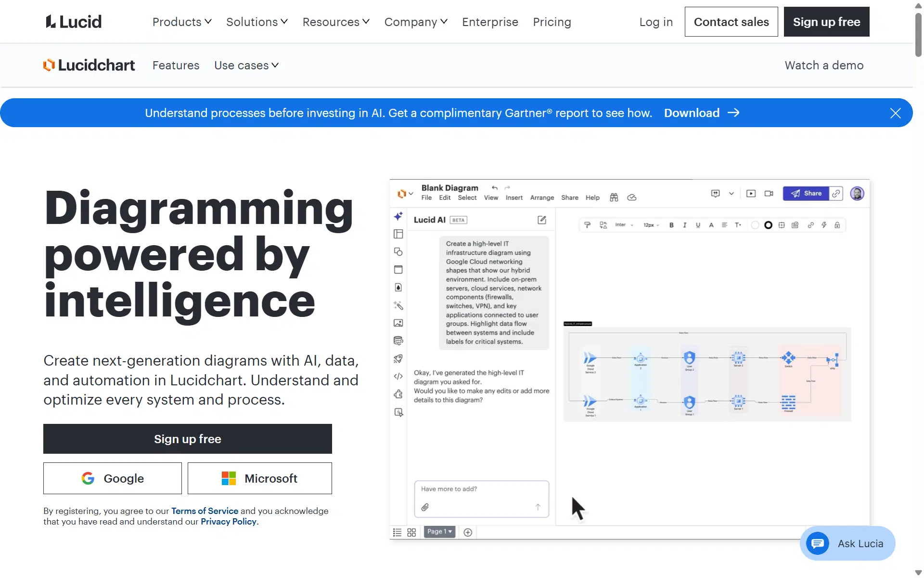
Task: Click the Lucid logo in header
Action: click(x=74, y=22)
